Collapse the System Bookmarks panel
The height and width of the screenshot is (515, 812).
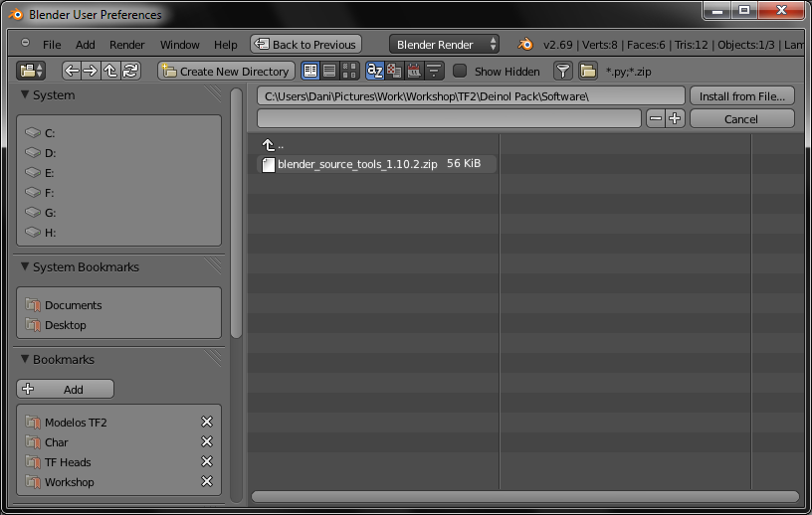25,267
